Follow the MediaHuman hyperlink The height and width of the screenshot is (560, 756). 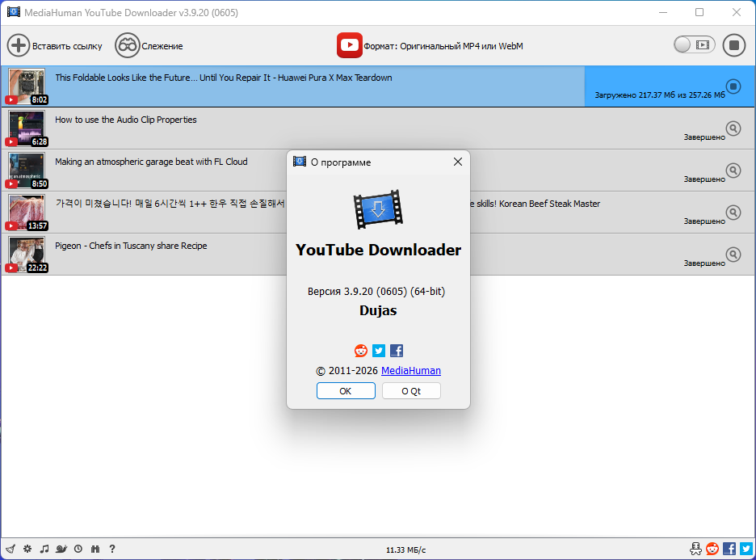(411, 370)
